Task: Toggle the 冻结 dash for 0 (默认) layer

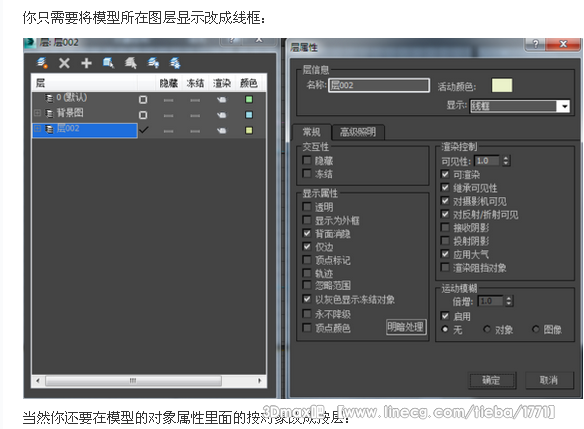Action: click(195, 100)
